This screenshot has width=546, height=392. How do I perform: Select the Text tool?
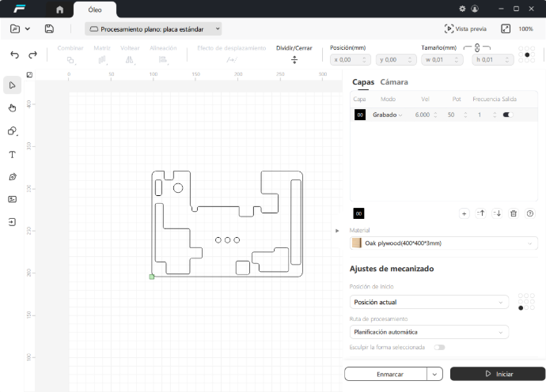click(13, 154)
